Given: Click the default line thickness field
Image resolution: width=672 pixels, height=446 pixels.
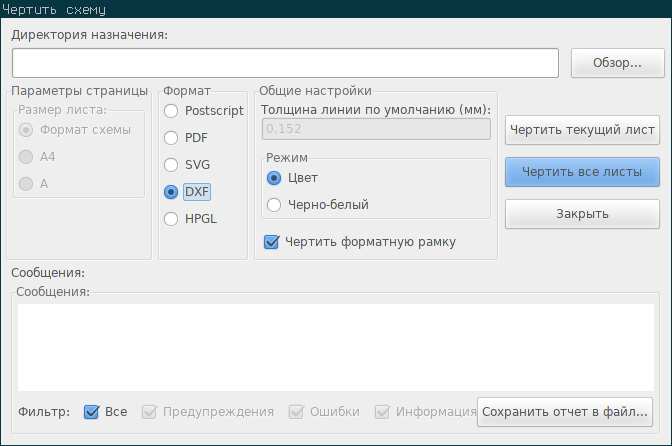Looking at the screenshot, I should tap(376, 129).
